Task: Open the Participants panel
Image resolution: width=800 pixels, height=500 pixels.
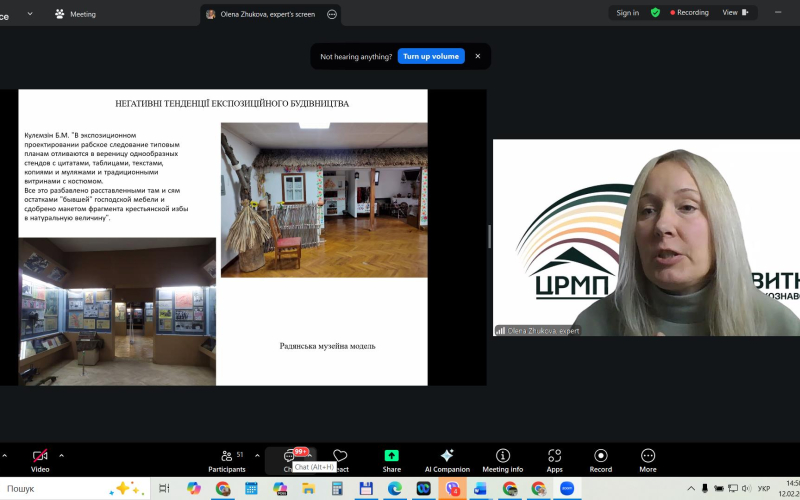Action: (226, 459)
